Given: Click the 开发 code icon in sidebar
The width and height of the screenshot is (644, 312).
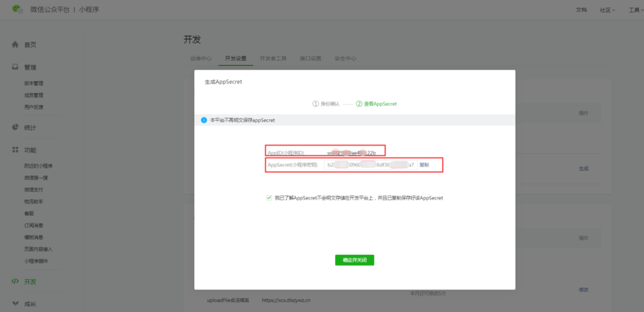Looking at the screenshot, I should click(15, 282).
